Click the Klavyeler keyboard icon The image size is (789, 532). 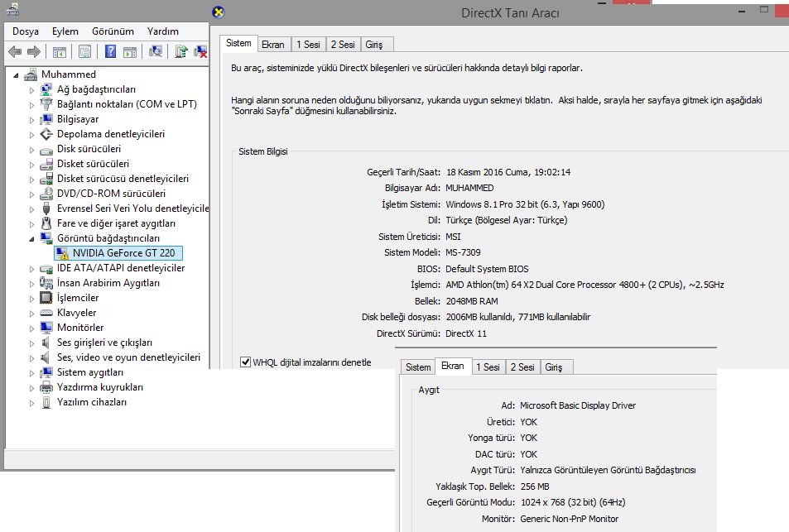(x=46, y=313)
